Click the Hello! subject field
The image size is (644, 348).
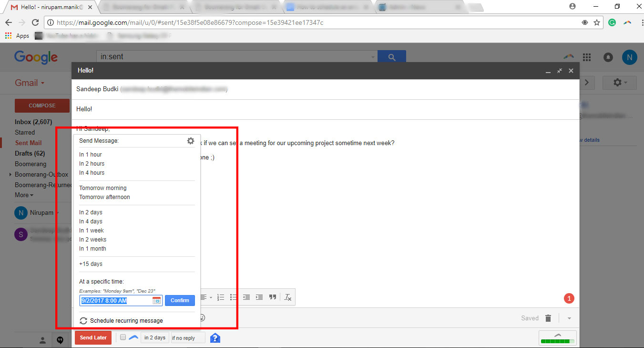pos(325,109)
